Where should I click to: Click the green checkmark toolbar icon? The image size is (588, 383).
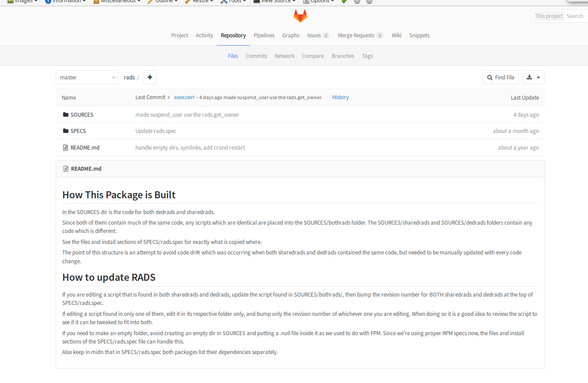344,1
